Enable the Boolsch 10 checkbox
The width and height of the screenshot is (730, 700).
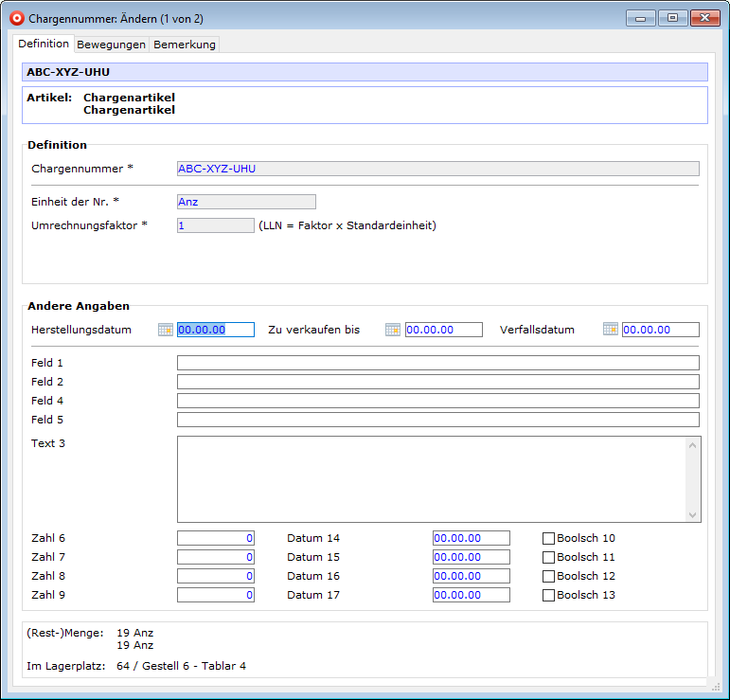[548, 538]
